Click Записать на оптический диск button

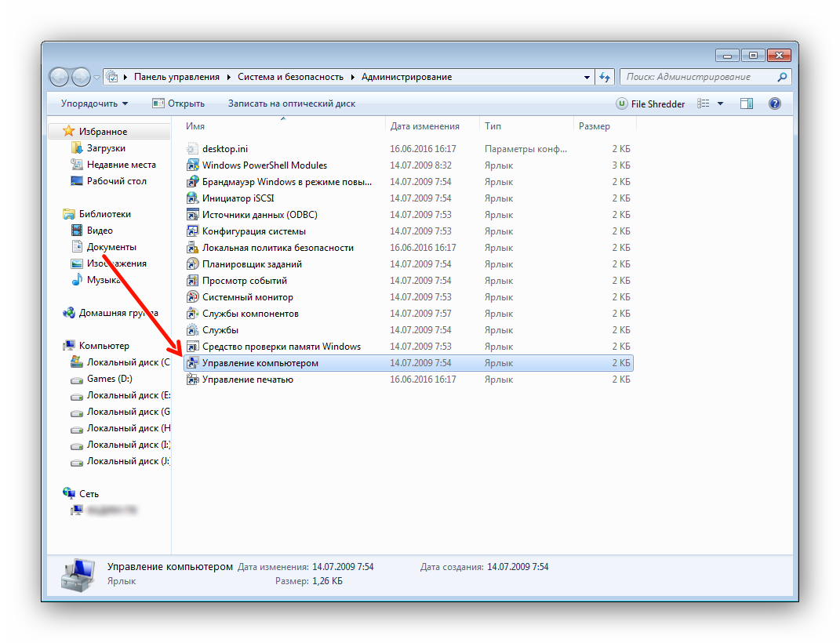[291, 104]
